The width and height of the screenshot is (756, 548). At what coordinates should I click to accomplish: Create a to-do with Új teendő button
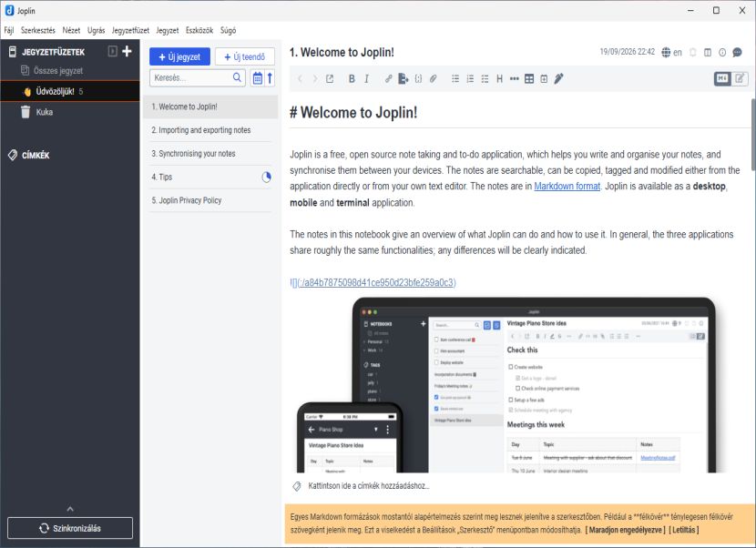[245, 56]
